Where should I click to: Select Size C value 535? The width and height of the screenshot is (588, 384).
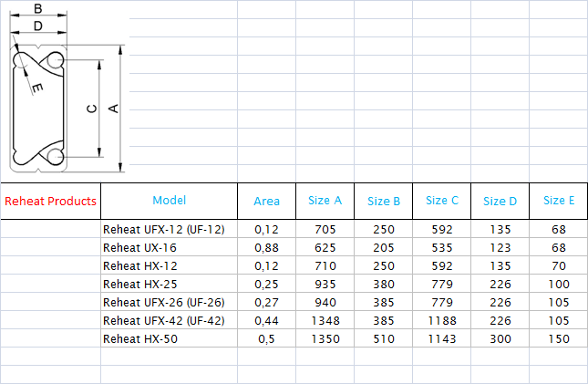point(442,247)
